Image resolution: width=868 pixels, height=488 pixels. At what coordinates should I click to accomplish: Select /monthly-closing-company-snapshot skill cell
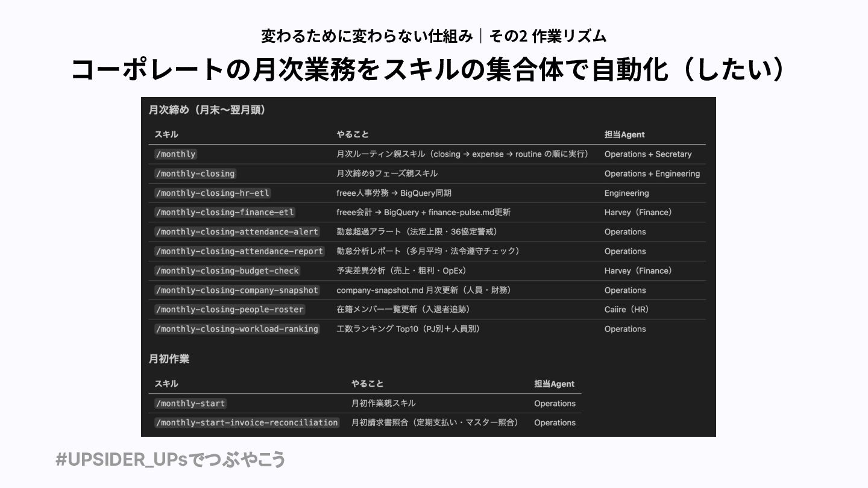click(237, 290)
